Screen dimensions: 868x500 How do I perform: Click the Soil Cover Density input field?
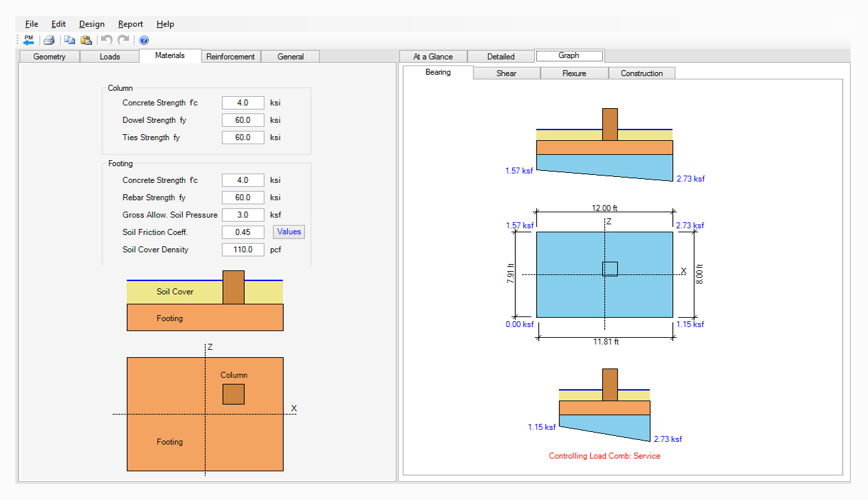click(243, 250)
